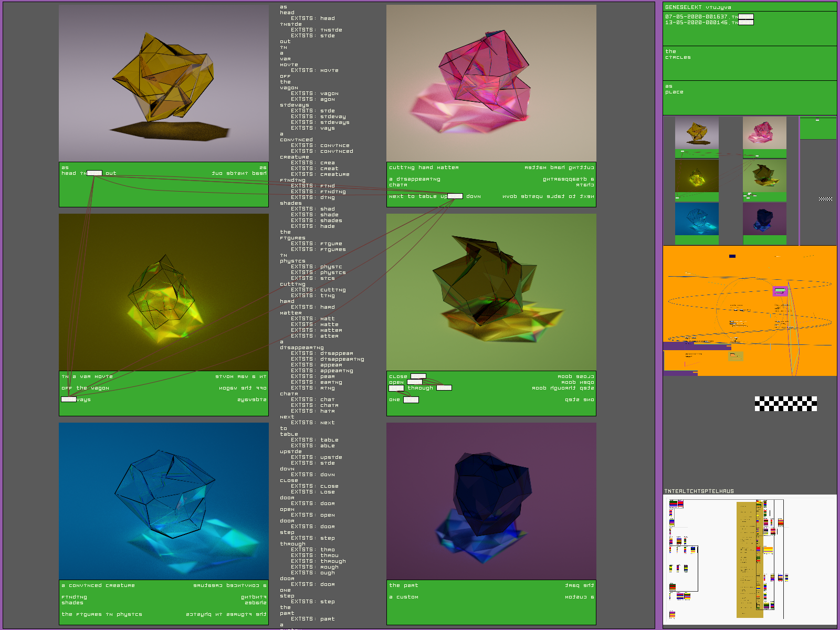This screenshot has height=630, width=840.
Task: Click the yellow crystal render image
Action: pos(163,83)
